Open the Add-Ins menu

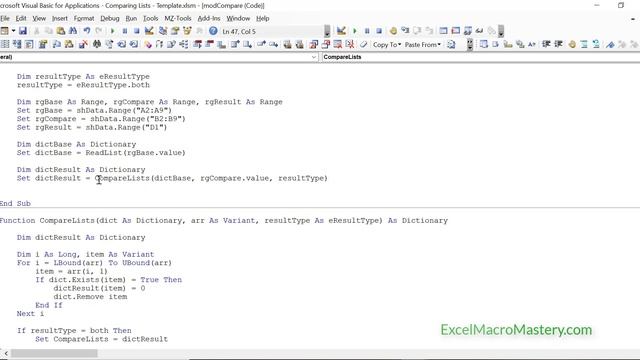point(209,18)
